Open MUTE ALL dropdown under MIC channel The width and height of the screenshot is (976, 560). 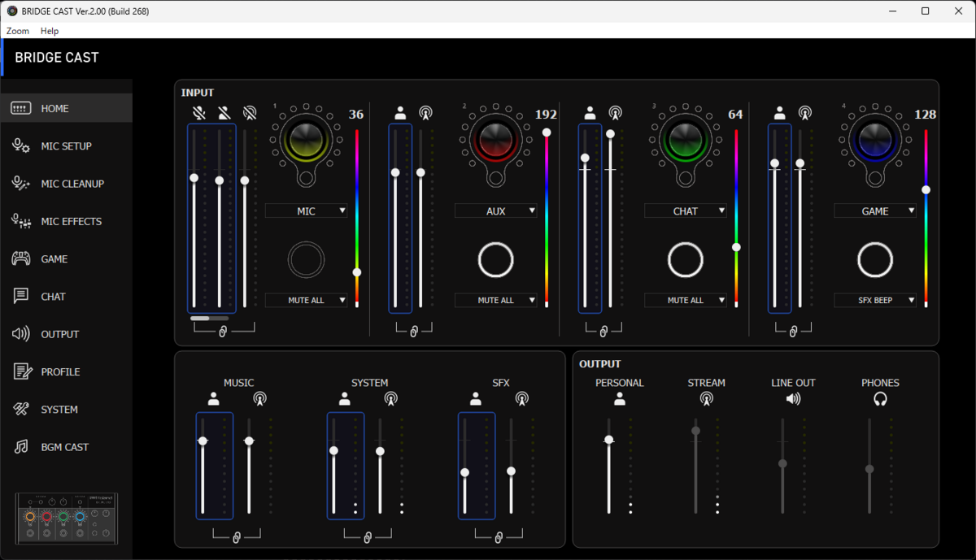306,300
